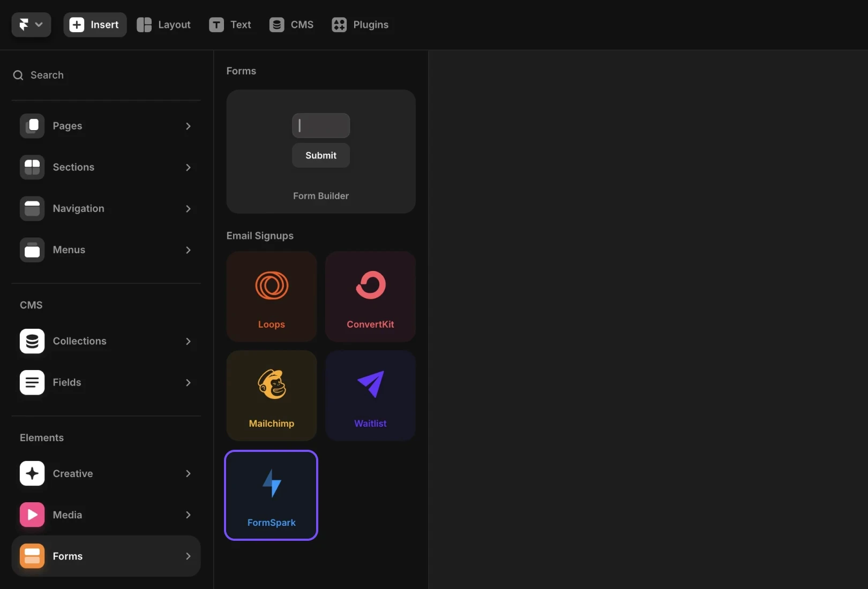Open the Text menu label

pyautogui.click(x=241, y=25)
